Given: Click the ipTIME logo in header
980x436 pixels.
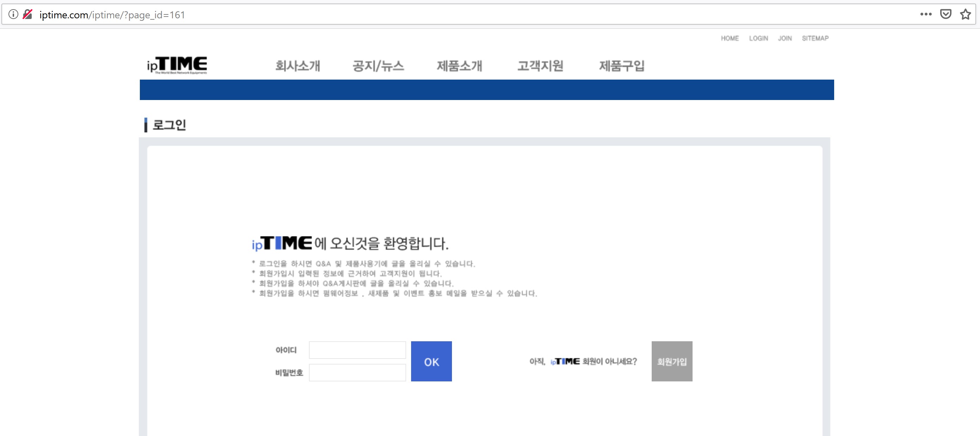Looking at the screenshot, I should coord(177,65).
